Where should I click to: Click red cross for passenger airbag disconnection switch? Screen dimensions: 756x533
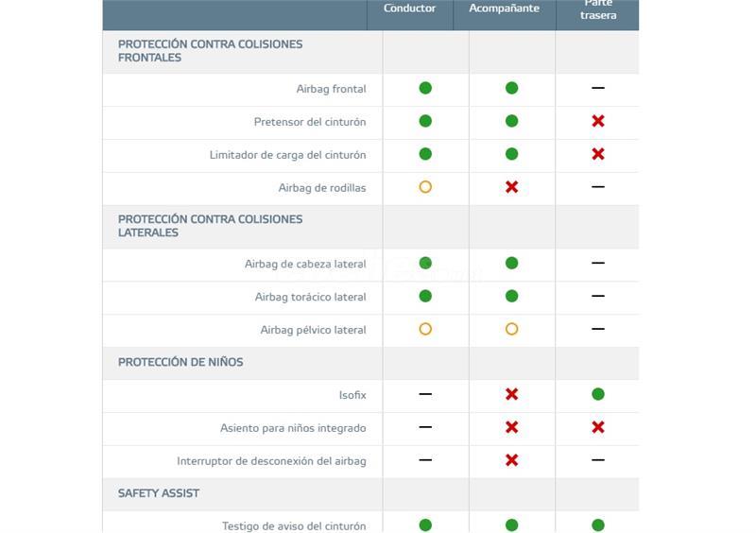[511, 460]
